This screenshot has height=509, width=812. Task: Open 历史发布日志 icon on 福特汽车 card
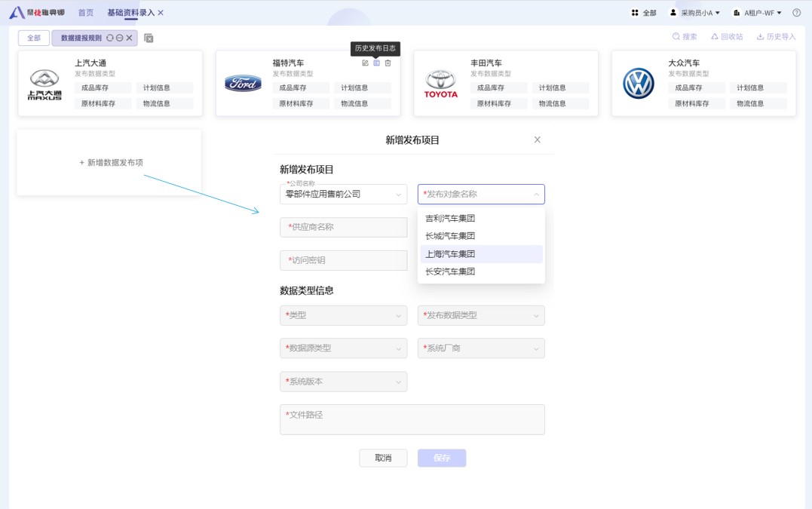point(377,63)
